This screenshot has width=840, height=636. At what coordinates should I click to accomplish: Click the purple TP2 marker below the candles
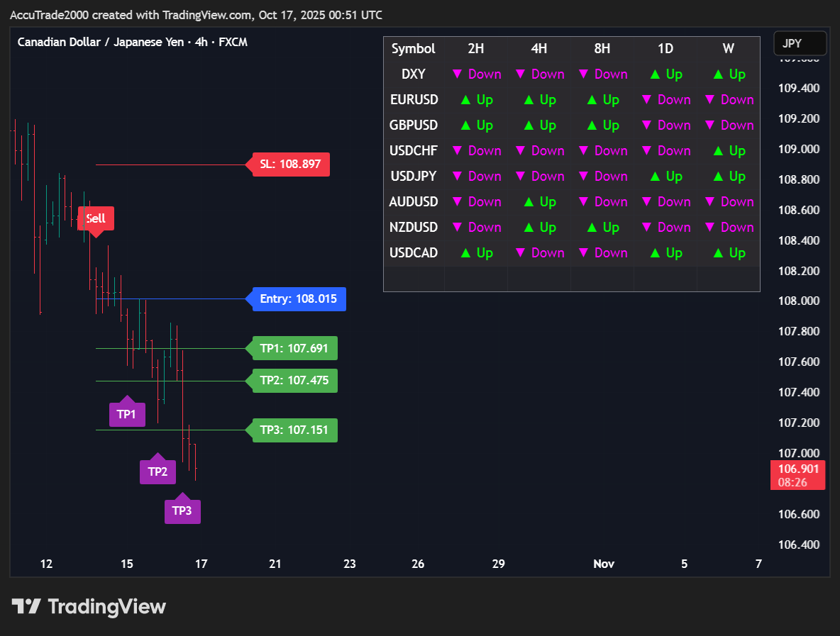tap(157, 472)
